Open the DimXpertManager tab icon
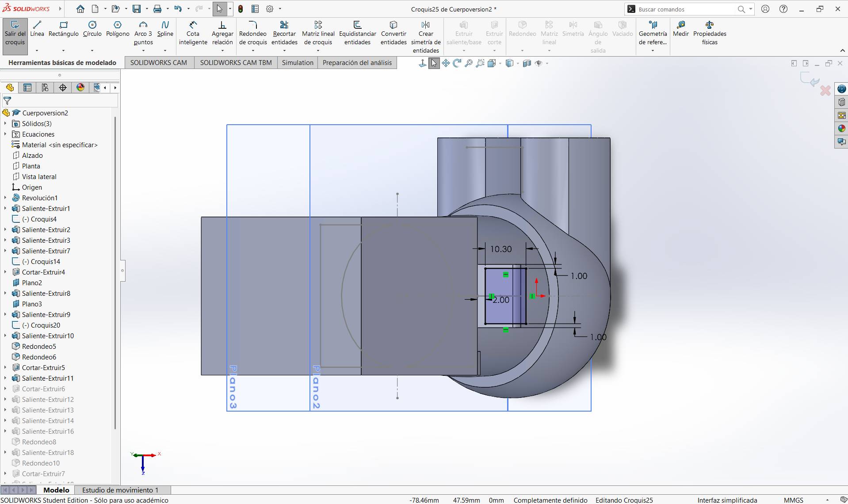The image size is (848, 504). click(63, 88)
